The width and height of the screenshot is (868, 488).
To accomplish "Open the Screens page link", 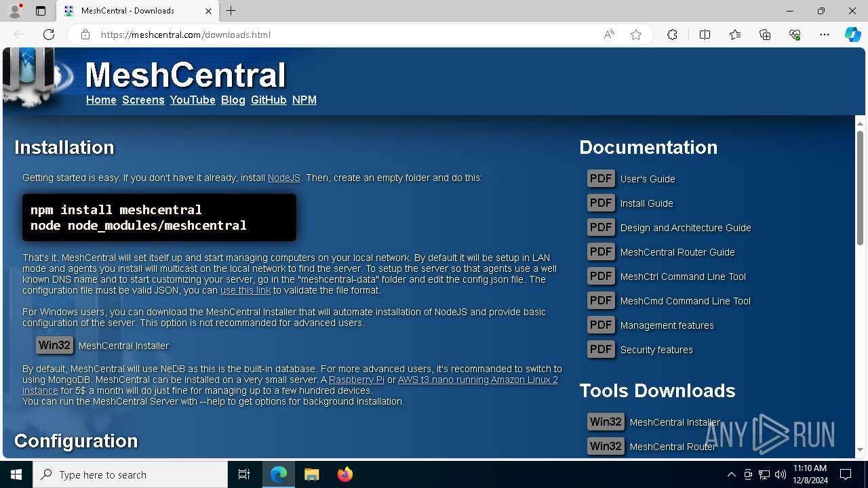I will pos(143,100).
